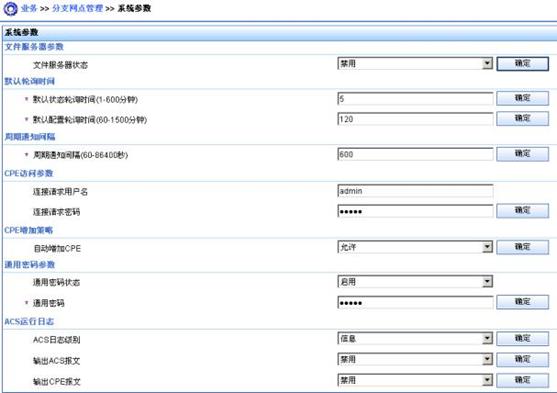Screen dimensions: 557x393
Task: Select the 连接请求密码 password field
Action: pyautogui.click(x=415, y=211)
